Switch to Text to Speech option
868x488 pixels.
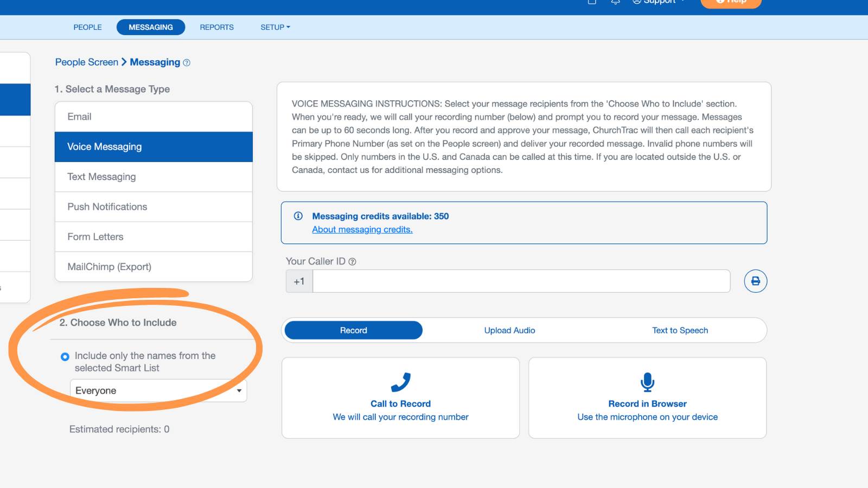680,330
